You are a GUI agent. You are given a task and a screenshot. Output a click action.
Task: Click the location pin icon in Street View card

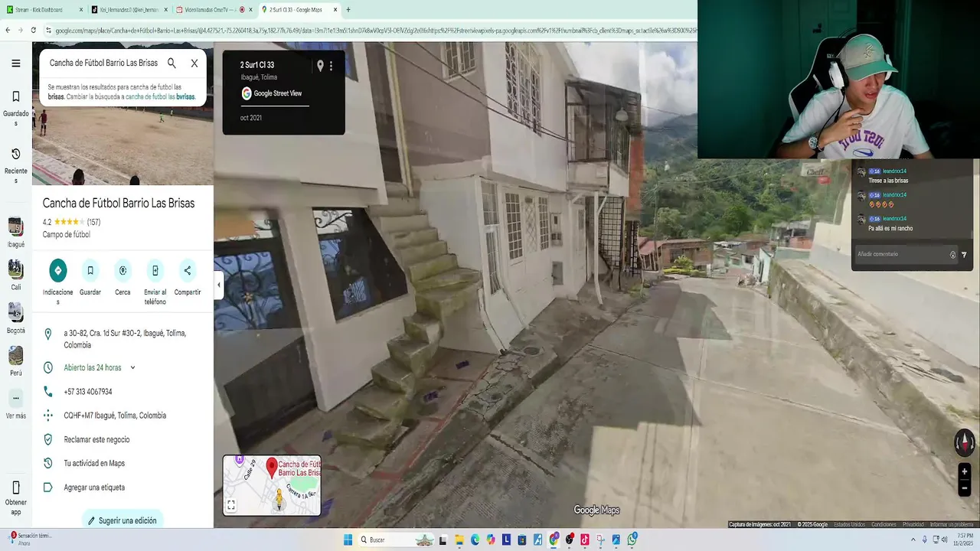(x=320, y=66)
